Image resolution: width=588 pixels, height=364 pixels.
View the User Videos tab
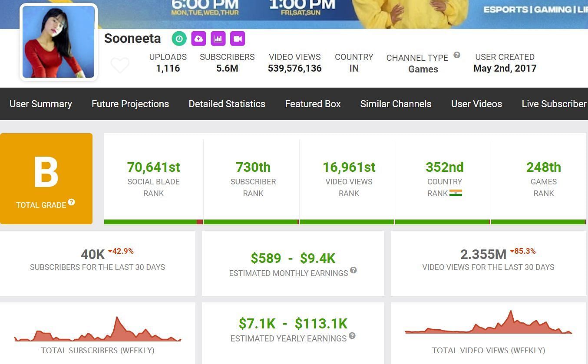click(476, 104)
